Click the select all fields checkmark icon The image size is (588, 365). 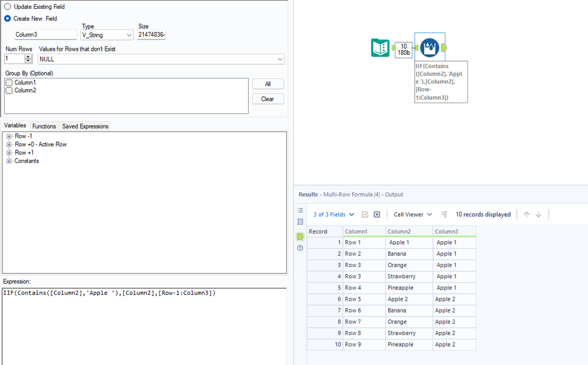[x=365, y=215]
